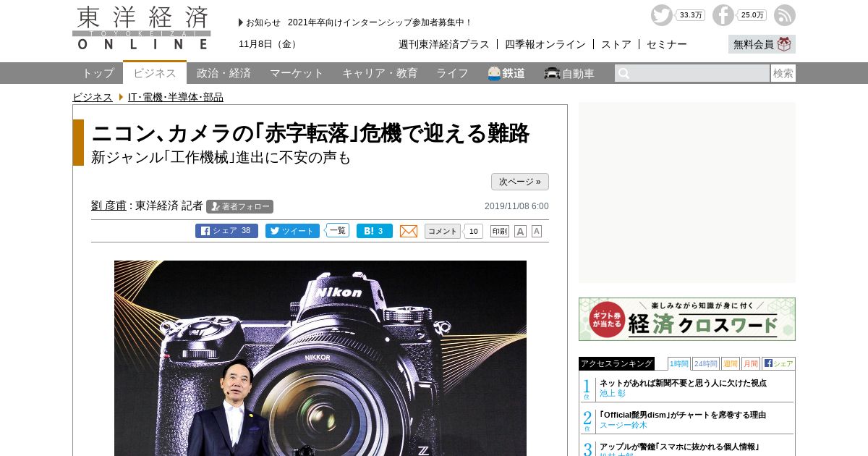Click the search magnifier icon
The height and width of the screenshot is (456, 868).
(624, 73)
